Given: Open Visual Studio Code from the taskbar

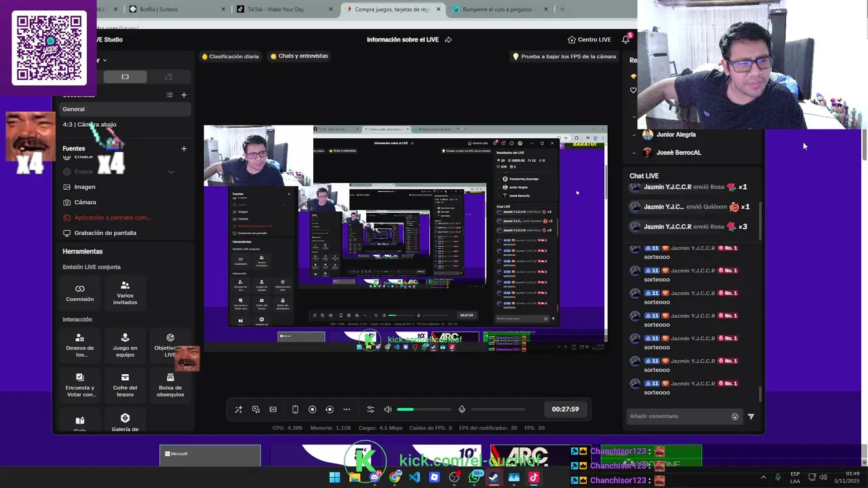Looking at the screenshot, I should [x=414, y=477].
